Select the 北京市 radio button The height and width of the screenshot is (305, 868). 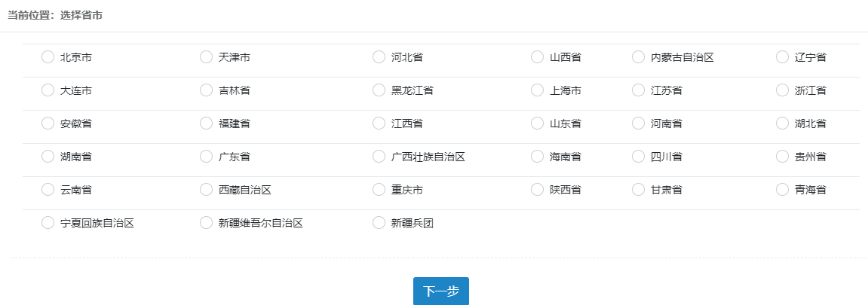pyautogui.click(x=48, y=57)
